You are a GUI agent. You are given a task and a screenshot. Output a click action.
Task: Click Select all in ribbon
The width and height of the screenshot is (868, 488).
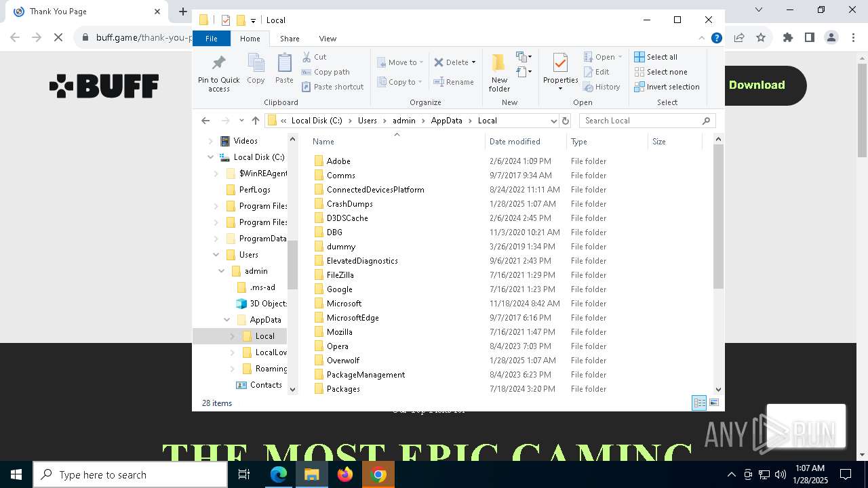[x=656, y=57]
